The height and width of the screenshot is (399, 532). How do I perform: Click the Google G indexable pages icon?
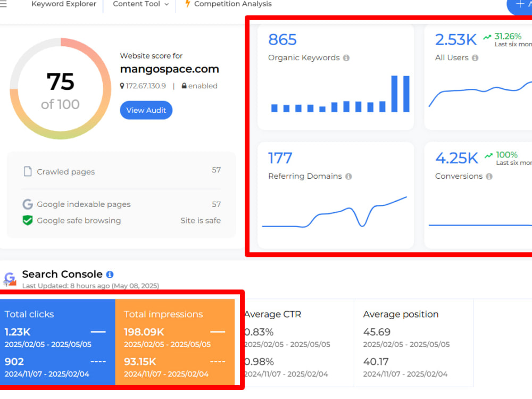[x=28, y=204]
